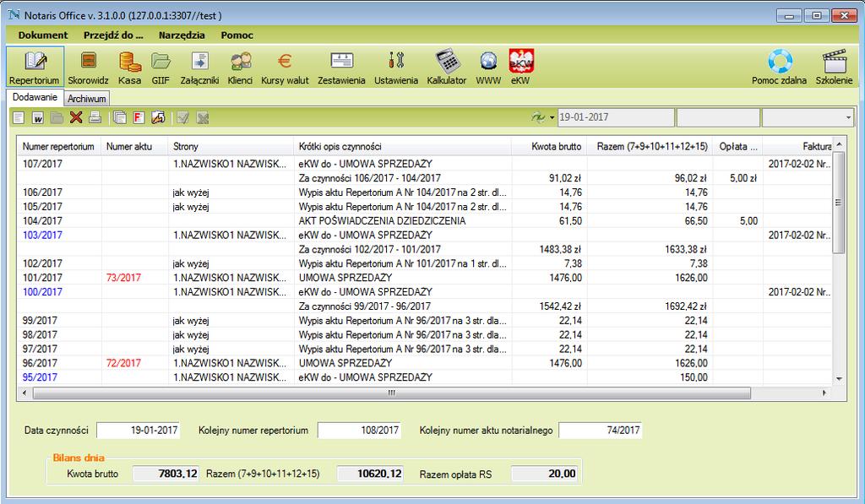Open the Przejdź do ... menu
This screenshot has height=504, width=865.
point(113,35)
